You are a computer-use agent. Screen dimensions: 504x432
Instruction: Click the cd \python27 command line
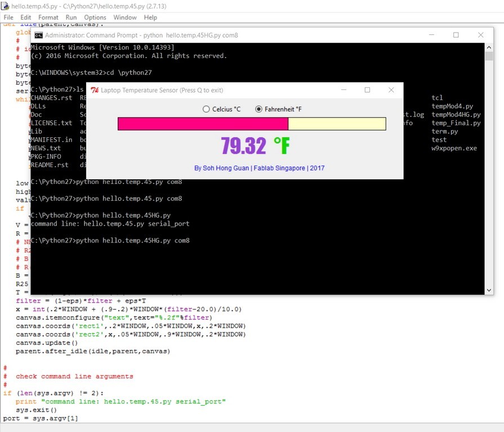click(x=91, y=73)
